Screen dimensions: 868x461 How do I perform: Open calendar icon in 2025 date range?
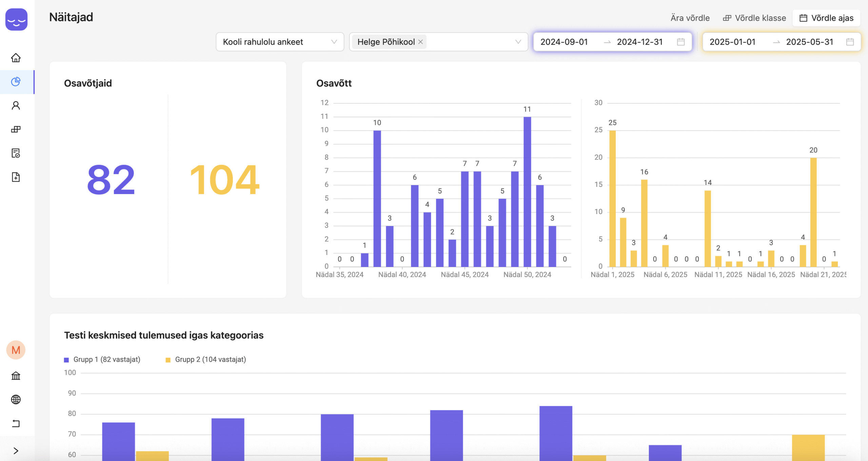point(850,42)
